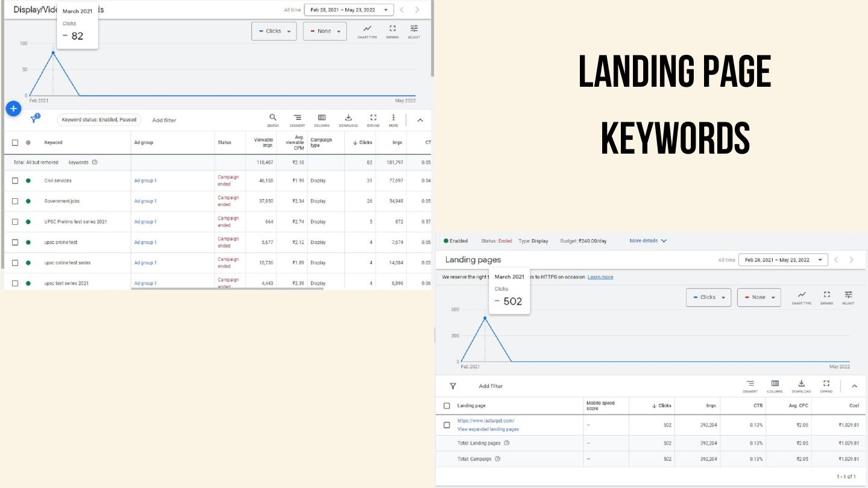Tick the UPSC Prelims test series 2021 checkbox

point(15,222)
